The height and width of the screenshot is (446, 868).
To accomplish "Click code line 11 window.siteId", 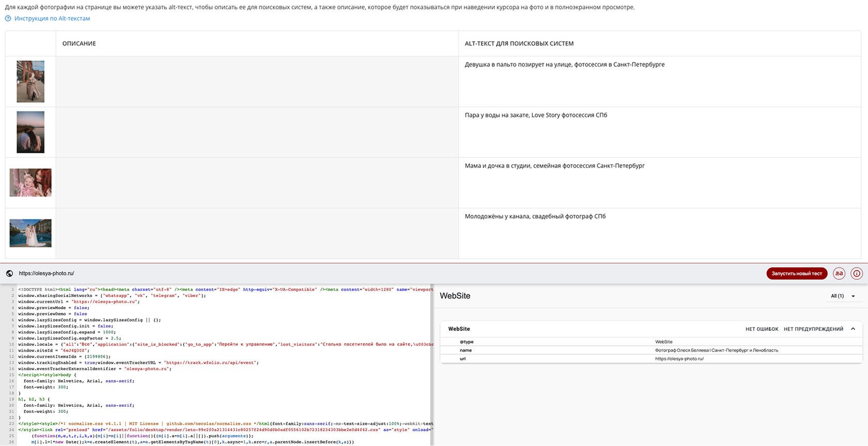I will click(x=54, y=351).
